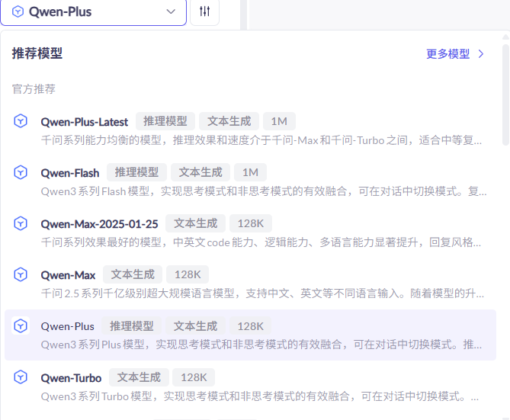The height and width of the screenshot is (420, 510).
Task: Click the hexagon icon in model selector box
Action: [x=18, y=11]
